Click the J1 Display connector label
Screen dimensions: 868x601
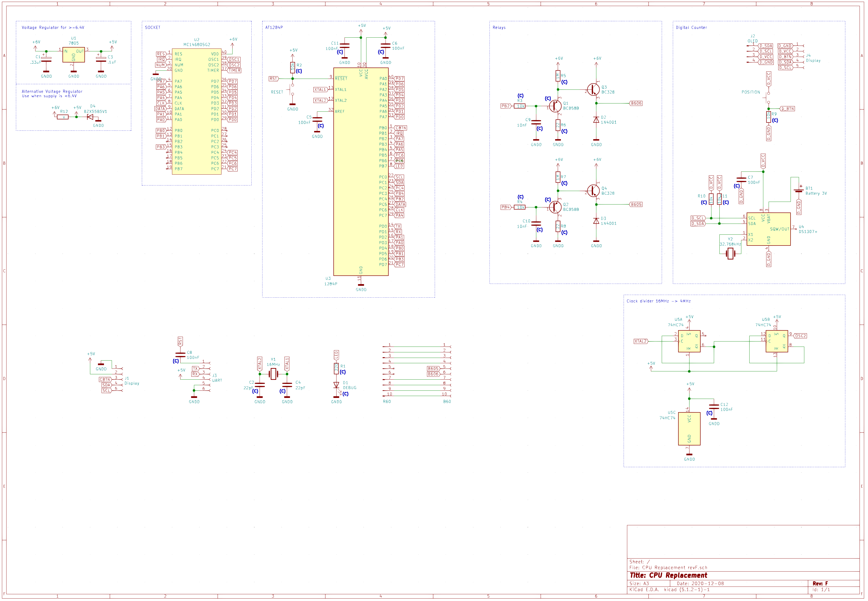(132, 381)
